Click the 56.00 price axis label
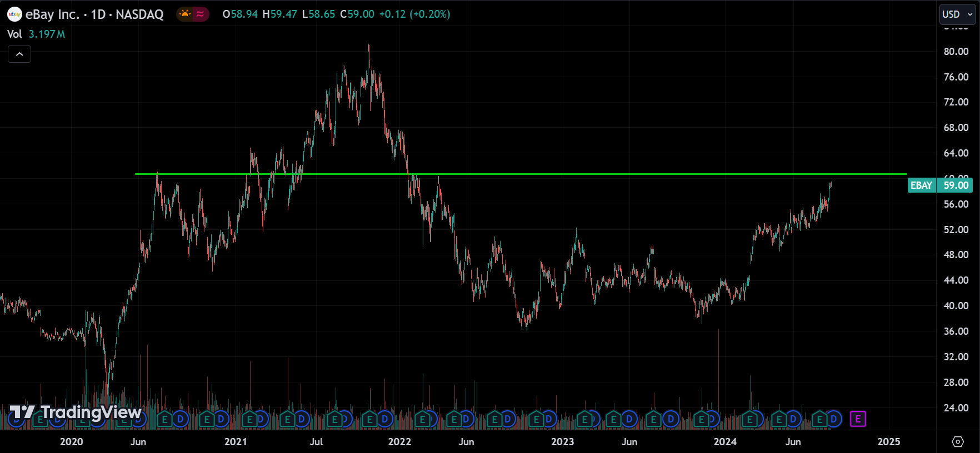The image size is (980, 453). (x=956, y=204)
